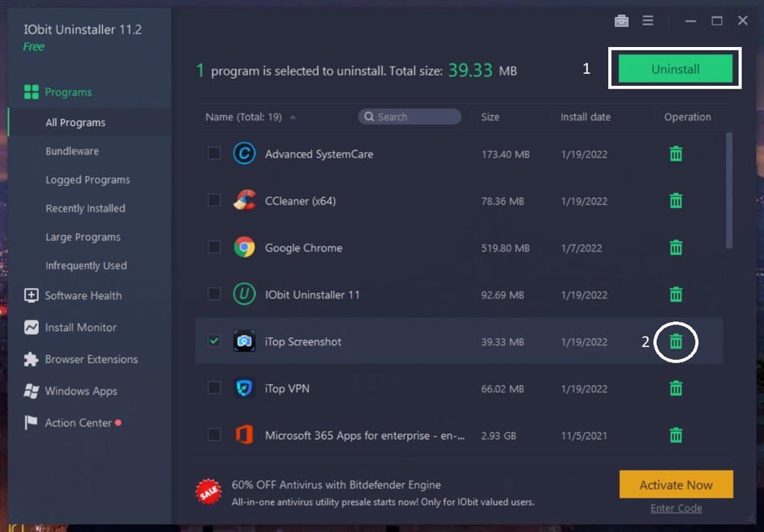The height and width of the screenshot is (532, 764).
Task: Click the trash icon for iTop Screenshot
Action: click(676, 342)
